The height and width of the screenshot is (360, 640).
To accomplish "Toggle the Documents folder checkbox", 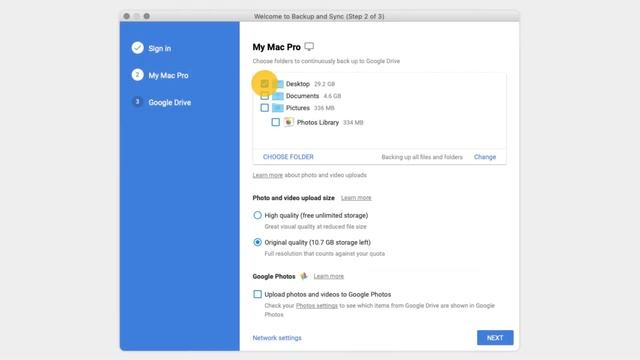I will (x=264, y=96).
